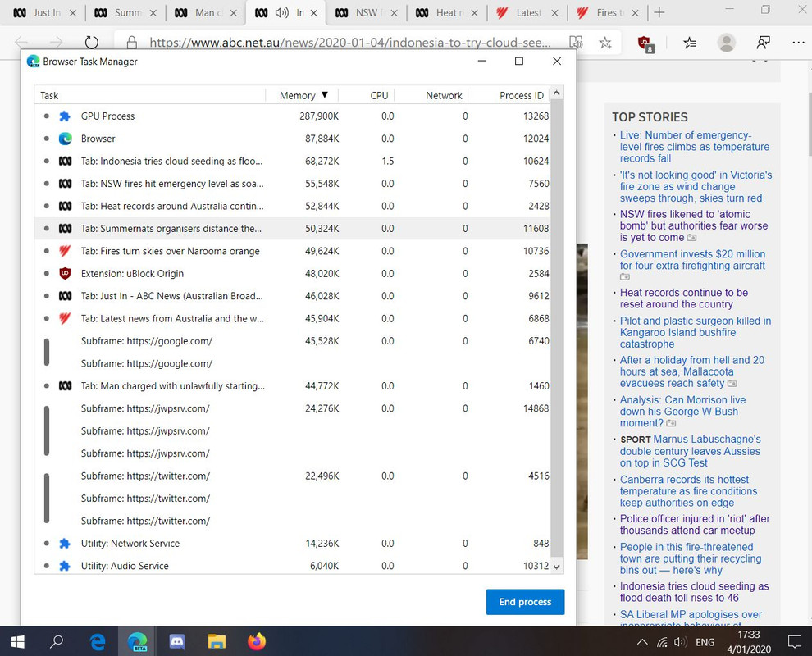Select 'Tab: Man charged with unlawfully starting' row

[292, 385]
